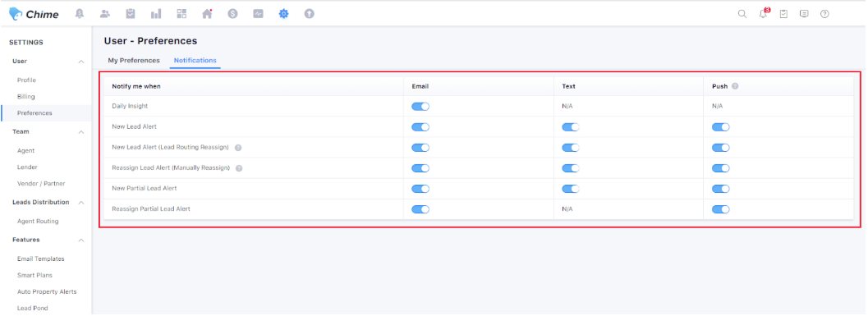Open the dollar sign transactions icon
This screenshot has height=316, width=868.
coord(232,14)
